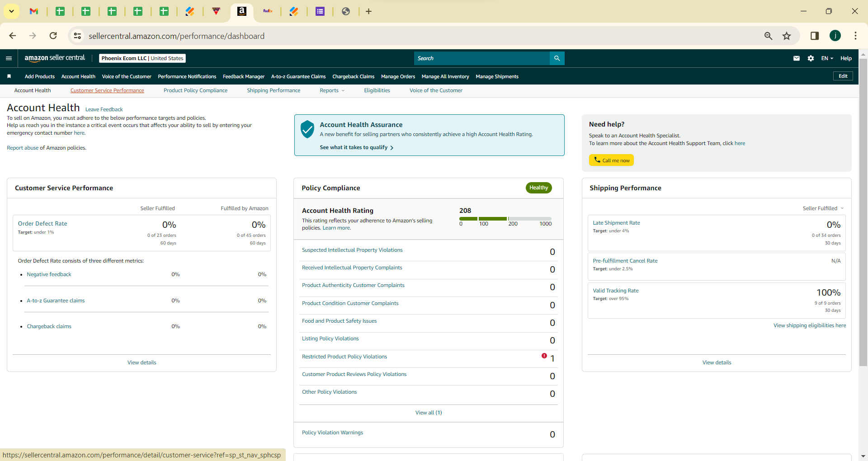Select the Product Policy Compliance tab
Screen dimensions: 868x461
pyautogui.click(x=196, y=90)
